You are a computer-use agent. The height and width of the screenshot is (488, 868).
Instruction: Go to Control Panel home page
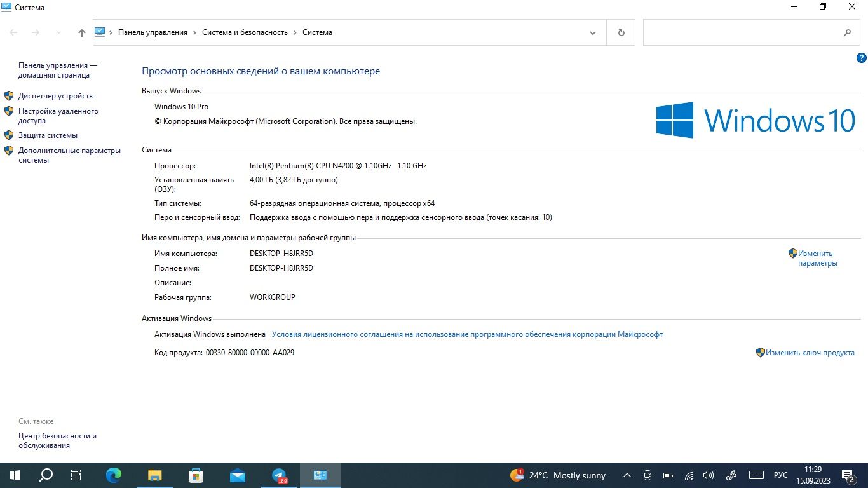pos(58,70)
